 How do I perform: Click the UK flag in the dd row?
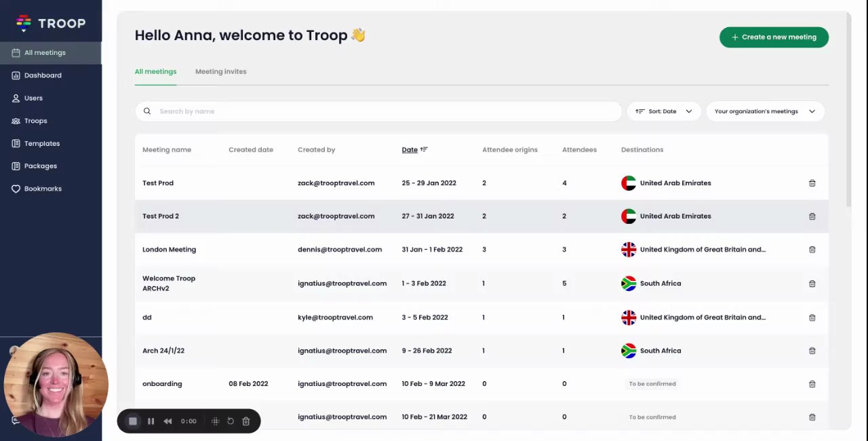(x=629, y=318)
